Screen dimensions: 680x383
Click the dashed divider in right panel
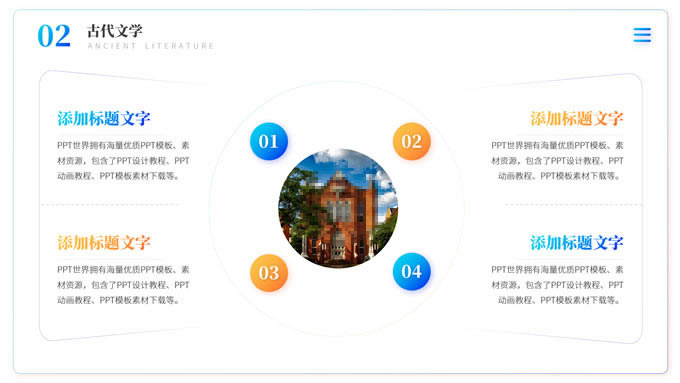[573, 204]
